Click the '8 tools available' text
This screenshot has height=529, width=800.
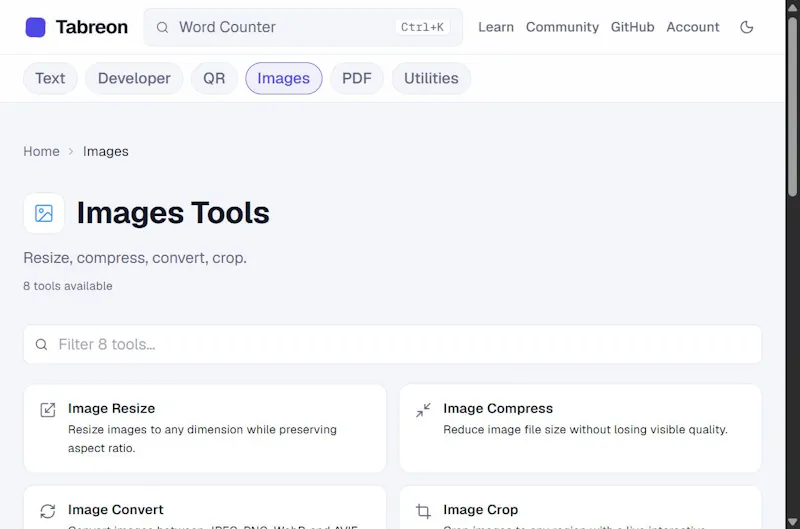point(68,286)
